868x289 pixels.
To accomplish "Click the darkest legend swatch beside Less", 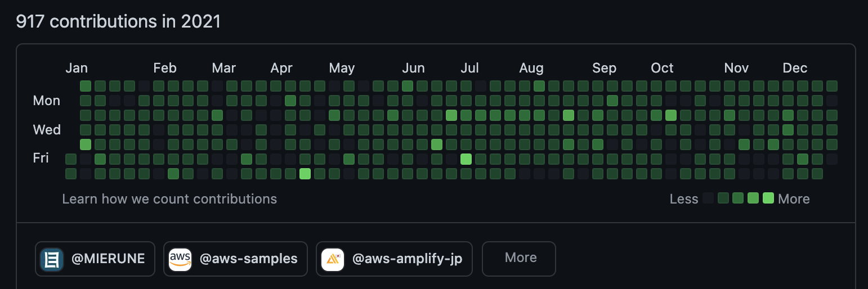I will click(708, 198).
